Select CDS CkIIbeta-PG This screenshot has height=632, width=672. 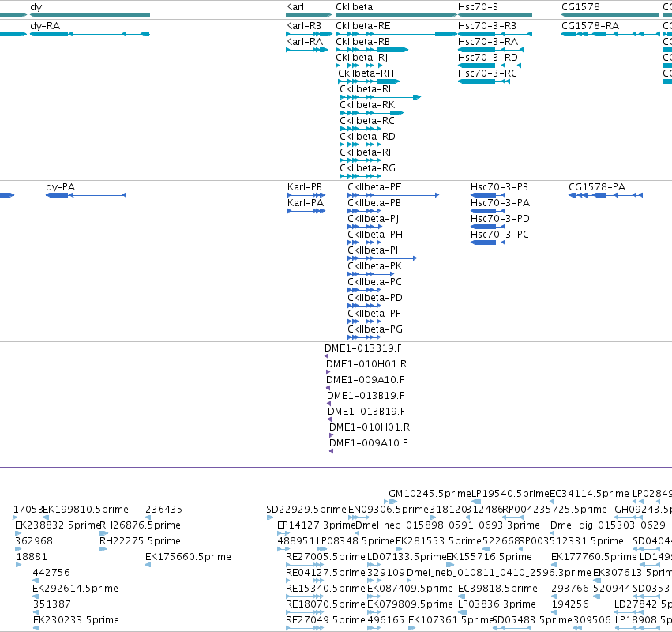[x=375, y=329]
